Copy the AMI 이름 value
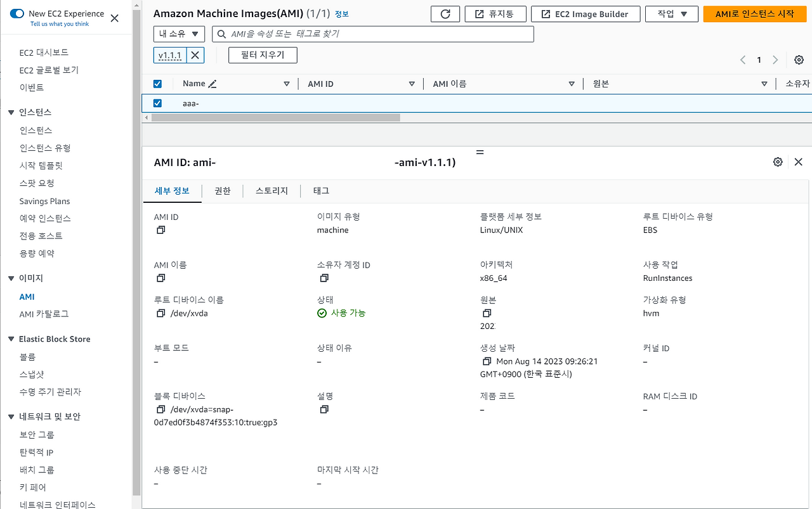The height and width of the screenshot is (509, 812). point(160,278)
